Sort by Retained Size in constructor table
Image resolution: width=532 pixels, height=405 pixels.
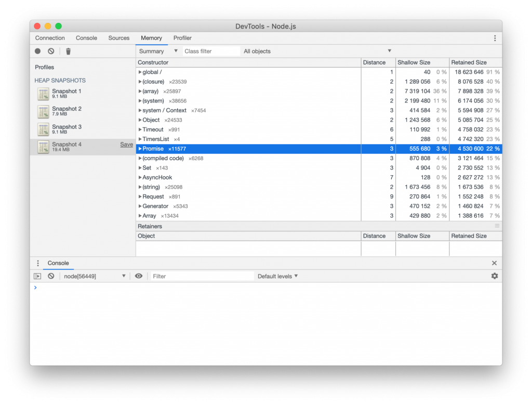tap(476, 62)
